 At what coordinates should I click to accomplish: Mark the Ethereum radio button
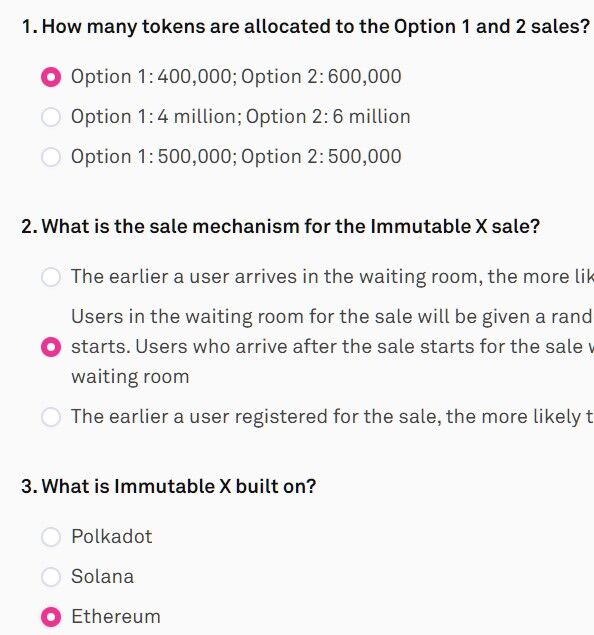point(51,617)
